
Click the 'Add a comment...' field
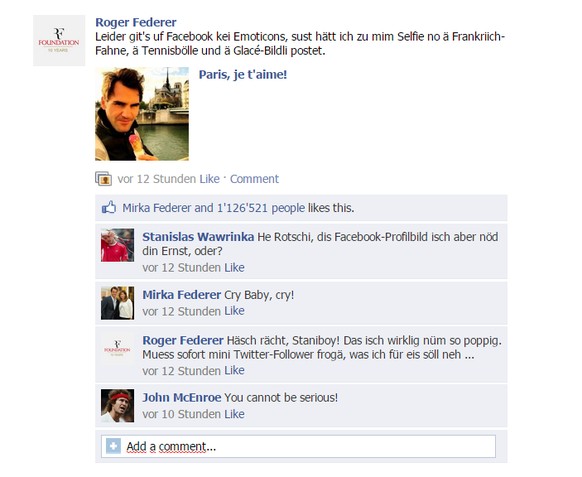(x=298, y=446)
